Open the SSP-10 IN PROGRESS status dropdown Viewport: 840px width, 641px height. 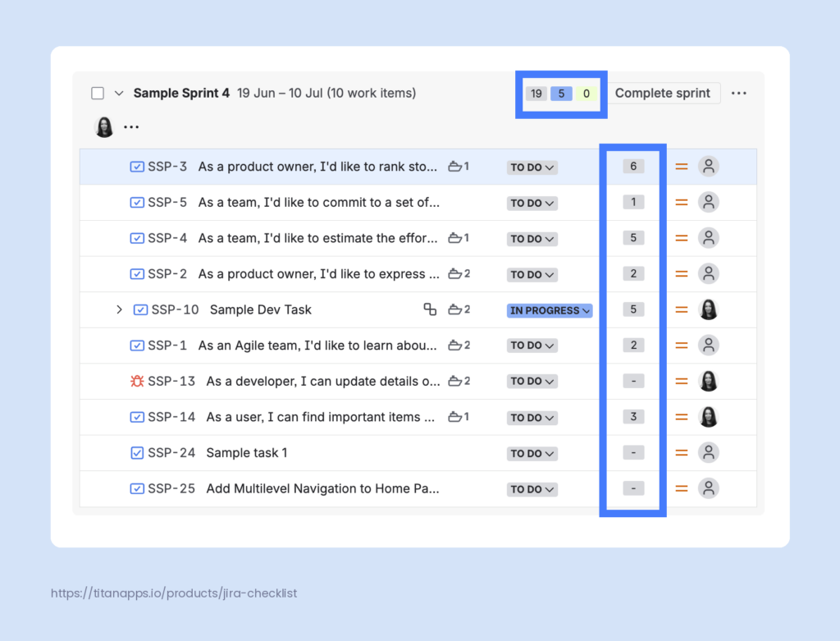550,310
